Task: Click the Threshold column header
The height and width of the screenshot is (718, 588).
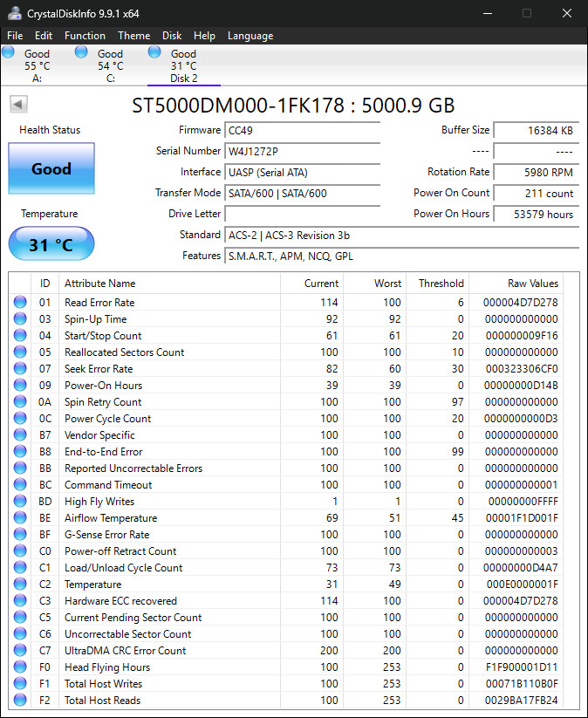Action: [437, 284]
